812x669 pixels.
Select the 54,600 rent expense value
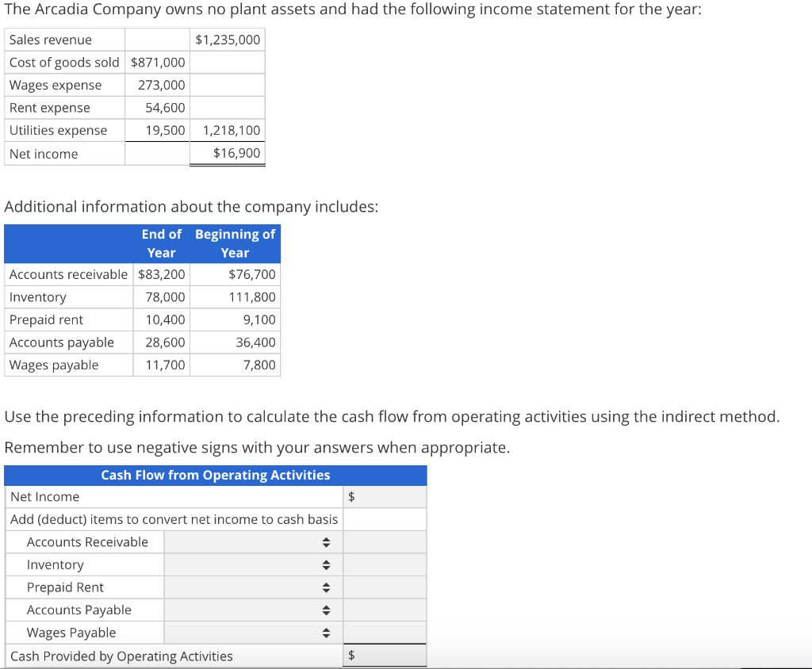165,108
